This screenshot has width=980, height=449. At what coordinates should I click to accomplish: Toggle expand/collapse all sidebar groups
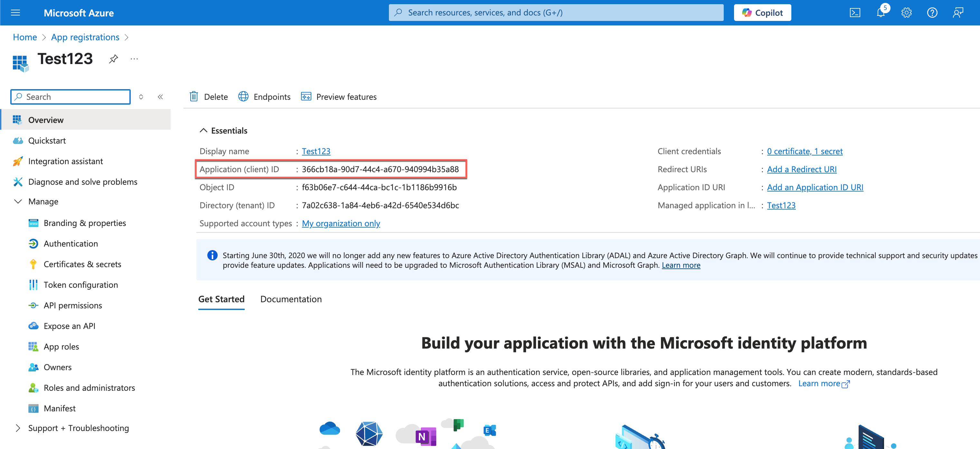(141, 97)
